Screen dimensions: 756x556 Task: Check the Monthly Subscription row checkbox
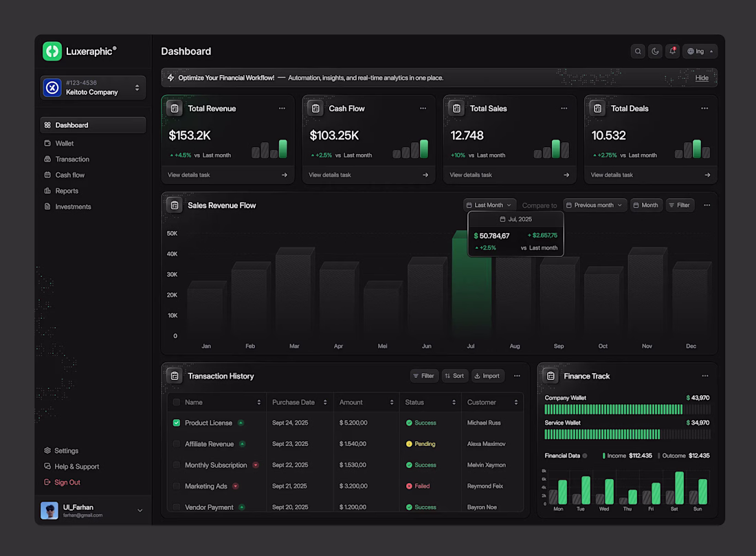tap(177, 465)
